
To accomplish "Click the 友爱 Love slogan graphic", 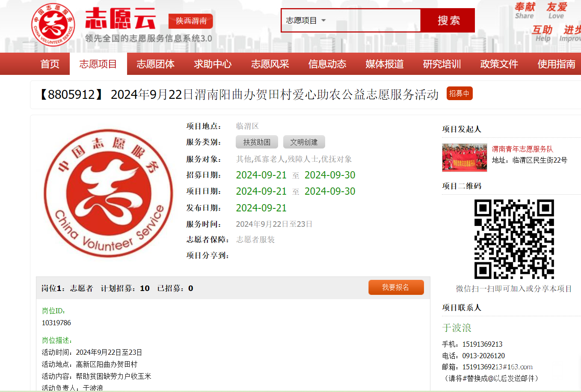I will (x=557, y=11).
